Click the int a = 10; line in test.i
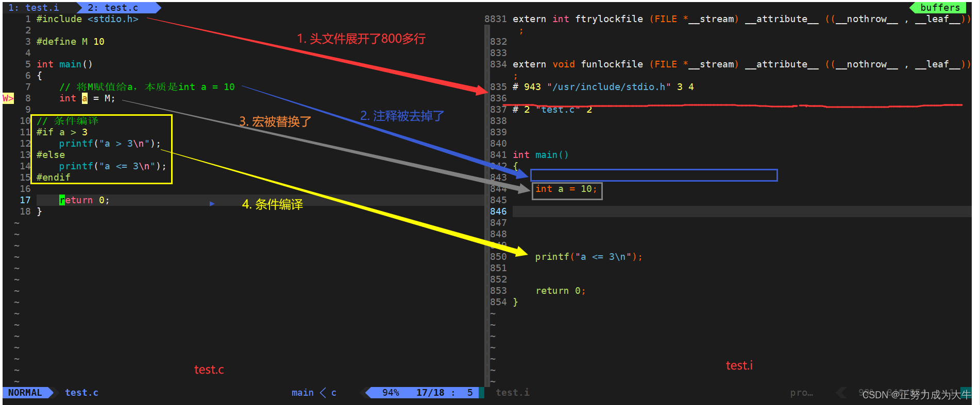 click(566, 189)
